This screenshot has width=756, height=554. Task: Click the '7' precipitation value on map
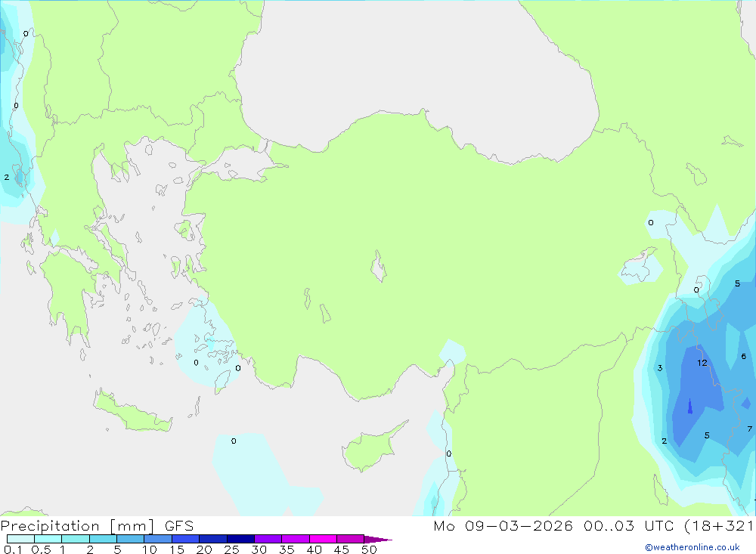749,429
